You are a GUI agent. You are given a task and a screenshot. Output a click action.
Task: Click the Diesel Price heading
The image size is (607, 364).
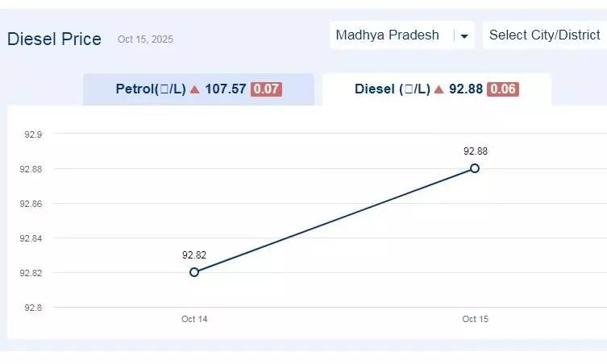tap(55, 39)
